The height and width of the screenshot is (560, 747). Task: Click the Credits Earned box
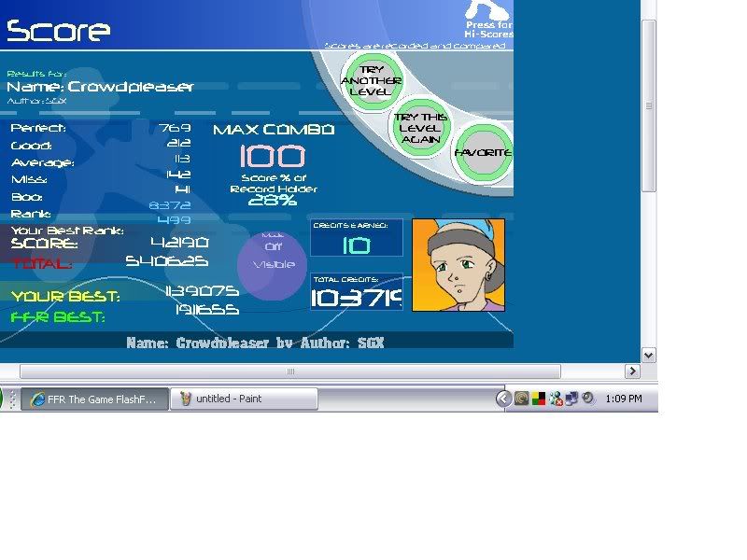pos(357,239)
